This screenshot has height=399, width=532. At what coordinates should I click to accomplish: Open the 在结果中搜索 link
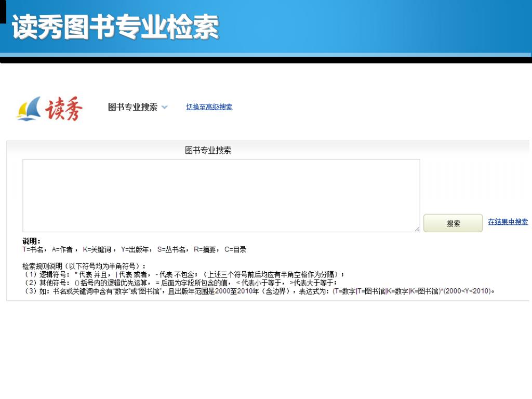508,221
